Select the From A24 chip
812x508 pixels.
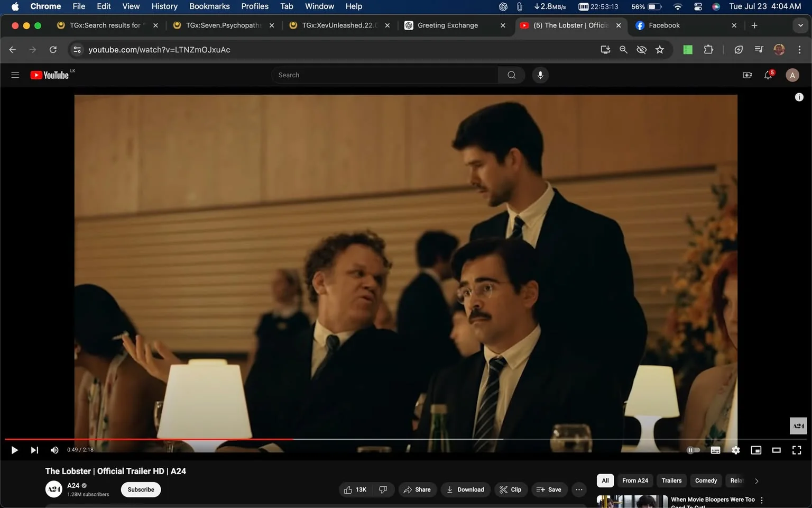(x=635, y=480)
